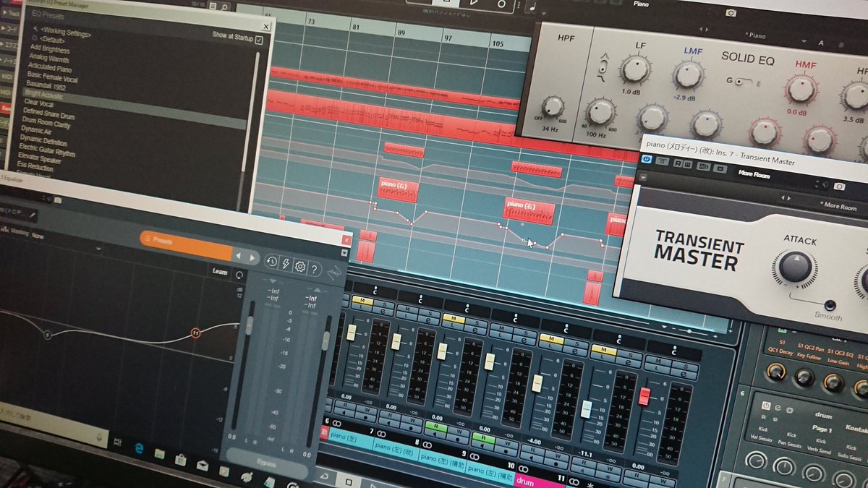868x488 pixels.
Task: Click the QC1 Decay knob in Kontakt
Action: 775,371
